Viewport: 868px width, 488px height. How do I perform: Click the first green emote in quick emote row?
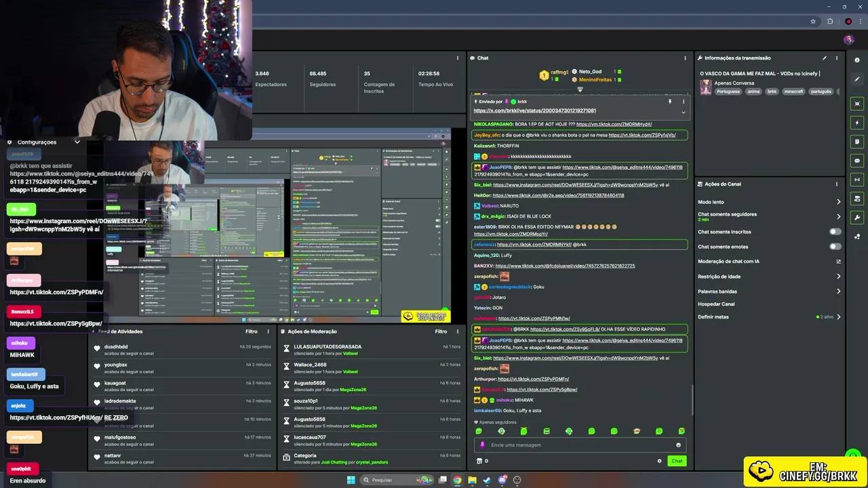[479, 431]
